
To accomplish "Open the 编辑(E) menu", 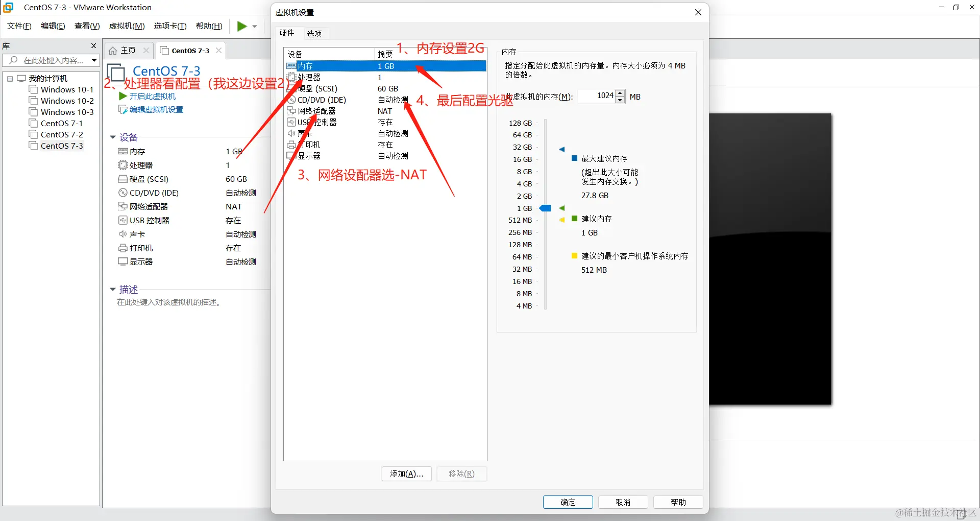I will point(53,26).
